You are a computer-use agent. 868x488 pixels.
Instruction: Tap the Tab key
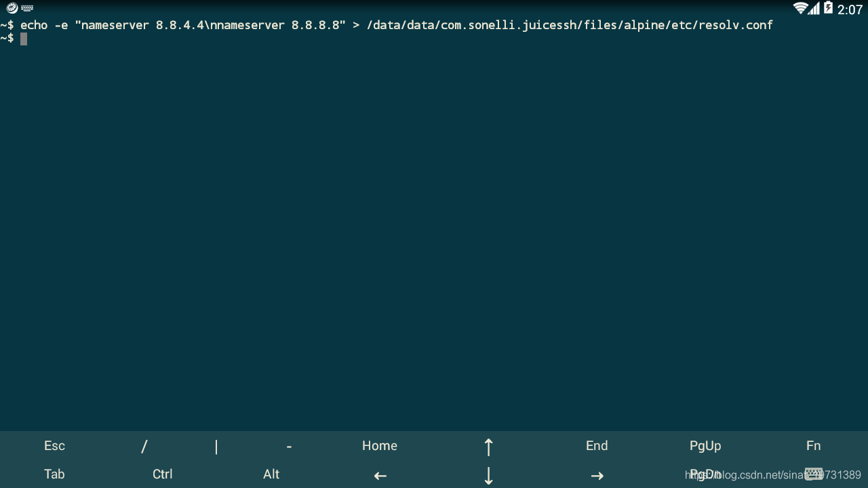coord(54,474)
